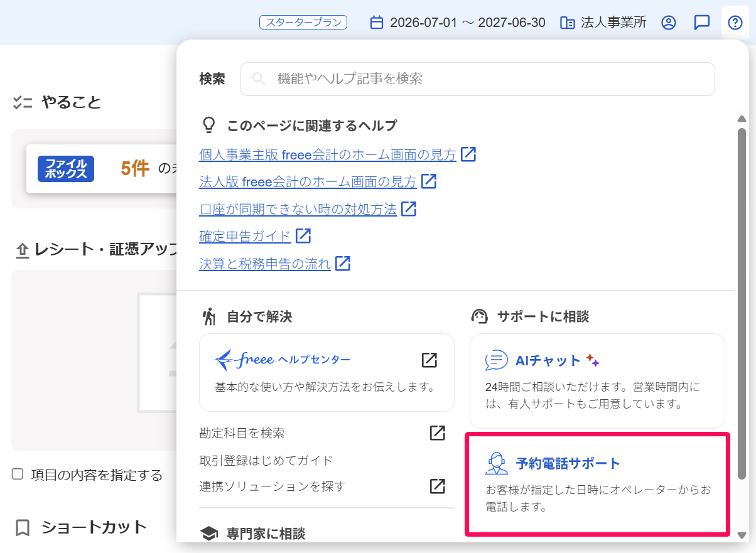Viewport: 756px width, 553px height.
Task: Click the help search field
Action: pyautogui.click(x=478, y=79)
